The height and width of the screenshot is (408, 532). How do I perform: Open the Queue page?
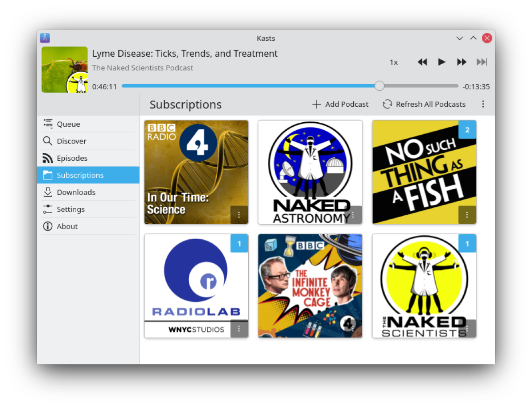click(x=88, y=124)
